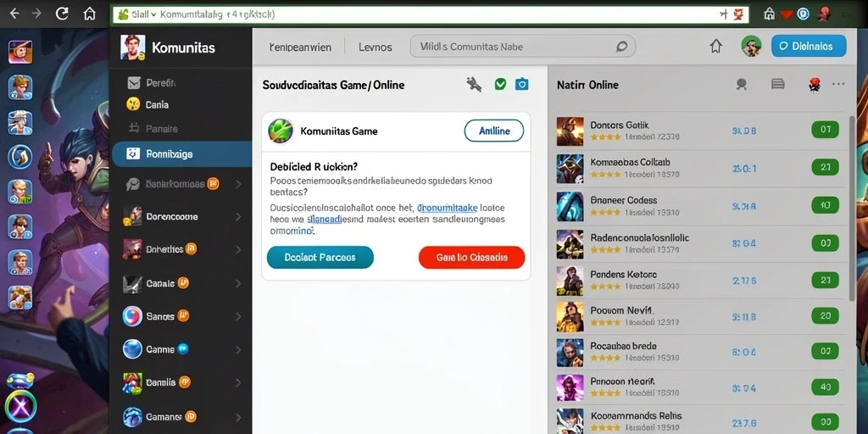868x434 pixels.
Task: Click the Amlline outlined button
Action: 494,131
